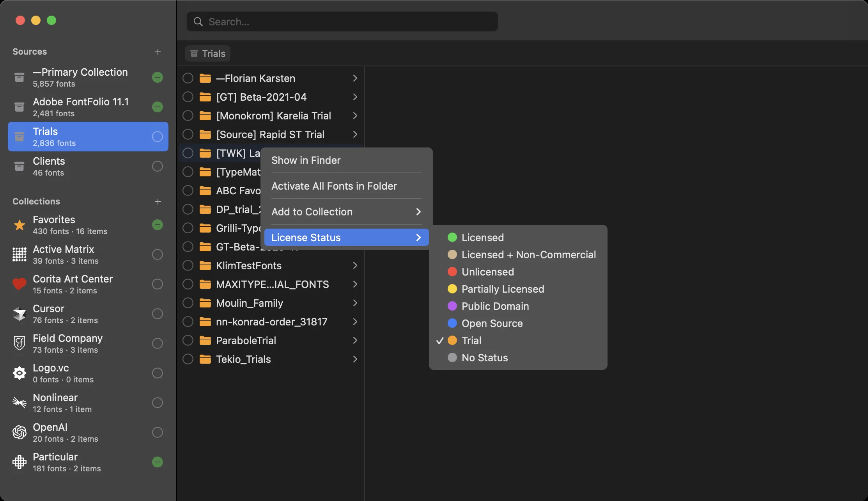Select the Adobe FontFolio 11.1 source
Image resolution: width=868 pixels, height=501 pixels.
pos(88,107)
